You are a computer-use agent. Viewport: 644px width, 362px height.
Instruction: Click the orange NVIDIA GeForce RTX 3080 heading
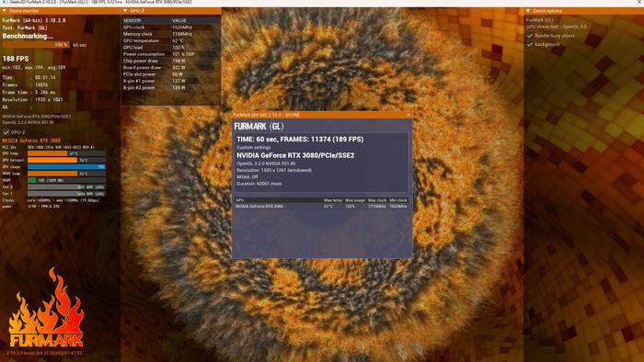tap(31, 141)
